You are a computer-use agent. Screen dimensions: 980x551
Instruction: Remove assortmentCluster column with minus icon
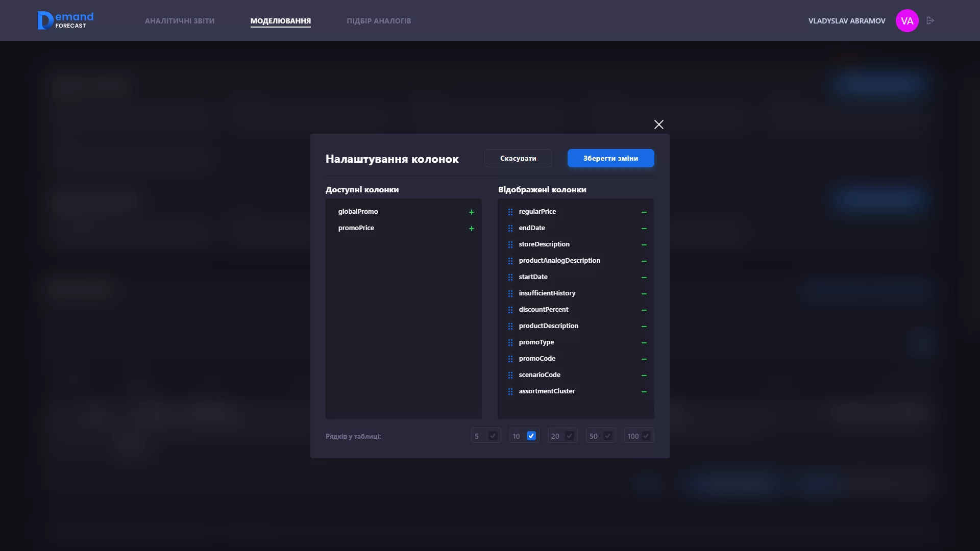click(x=644, y=392)
